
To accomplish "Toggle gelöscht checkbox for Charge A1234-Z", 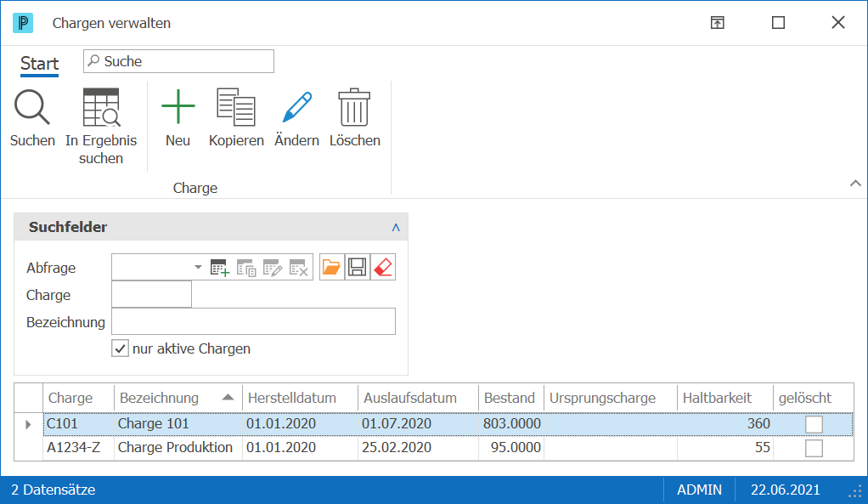I will (x=814, y=448).
